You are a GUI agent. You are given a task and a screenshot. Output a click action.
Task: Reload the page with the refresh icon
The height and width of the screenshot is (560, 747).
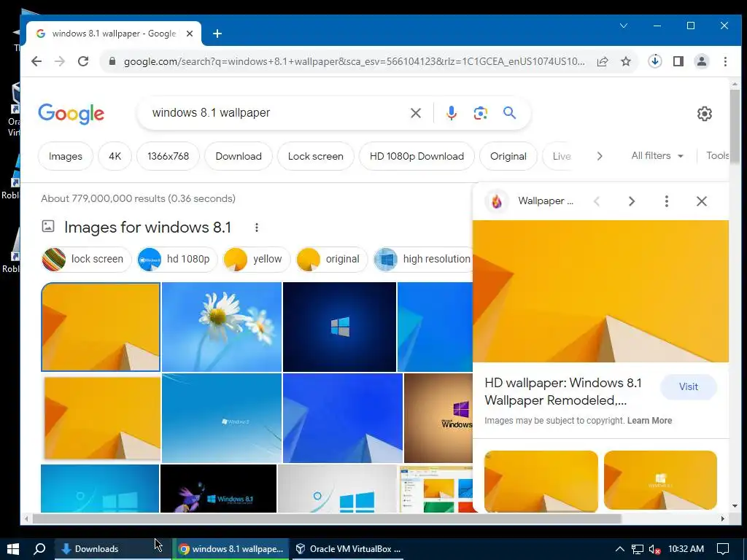click(x=83, y=61)
